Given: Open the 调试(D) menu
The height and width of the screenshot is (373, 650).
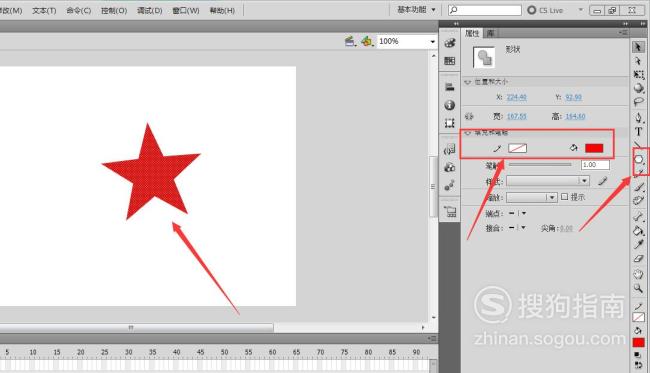Looking at the screenshot, I should tap(150, 10).
